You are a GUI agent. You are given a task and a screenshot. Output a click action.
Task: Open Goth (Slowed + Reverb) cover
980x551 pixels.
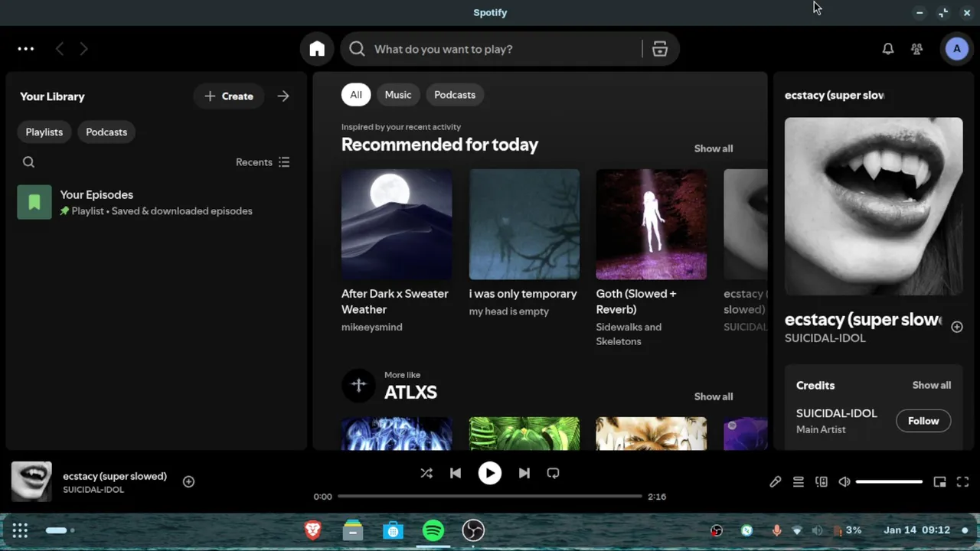pyautogui.click(x=652, y=224)
